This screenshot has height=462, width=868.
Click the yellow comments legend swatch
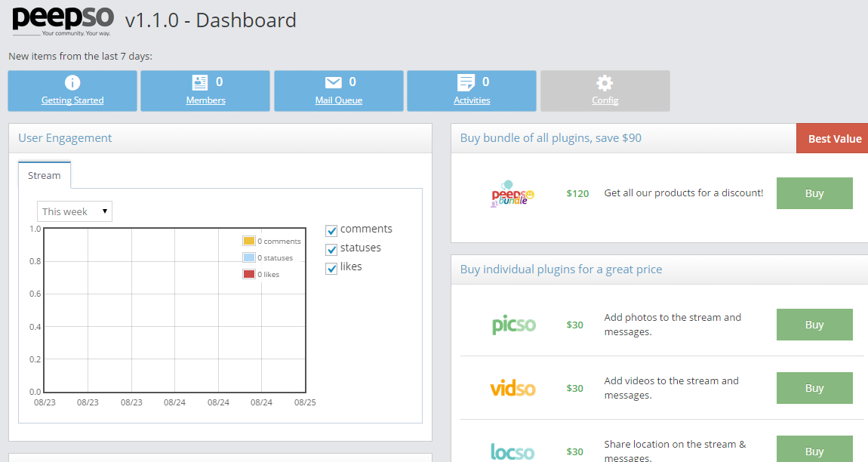pos(248,241)
